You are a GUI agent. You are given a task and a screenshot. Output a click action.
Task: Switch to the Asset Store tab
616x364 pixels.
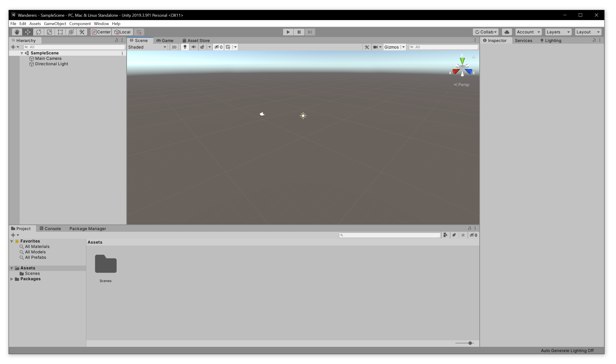(x=196, y=41)
